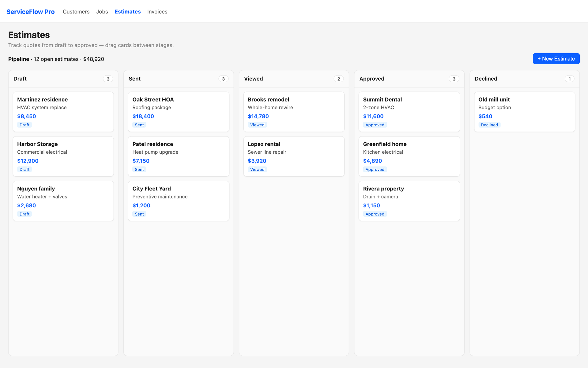Screen dimensions: 588x368
Task: Open the Rivera property card title
Action: pyautogui.click(x=383, y=189)
